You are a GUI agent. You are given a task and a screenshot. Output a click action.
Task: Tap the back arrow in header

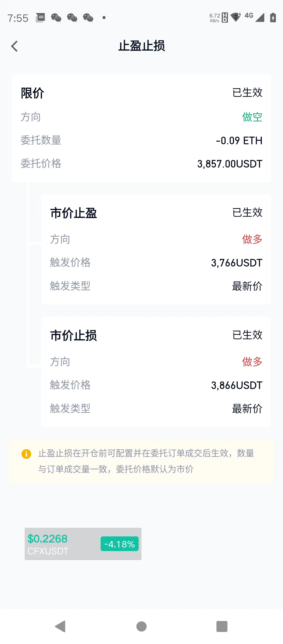[14, 46]
